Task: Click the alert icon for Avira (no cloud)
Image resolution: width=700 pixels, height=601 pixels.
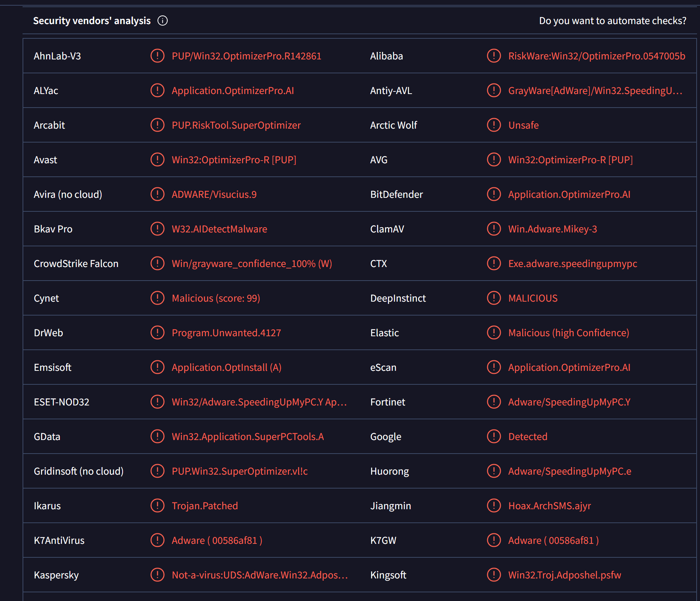Action: [158, 194]
